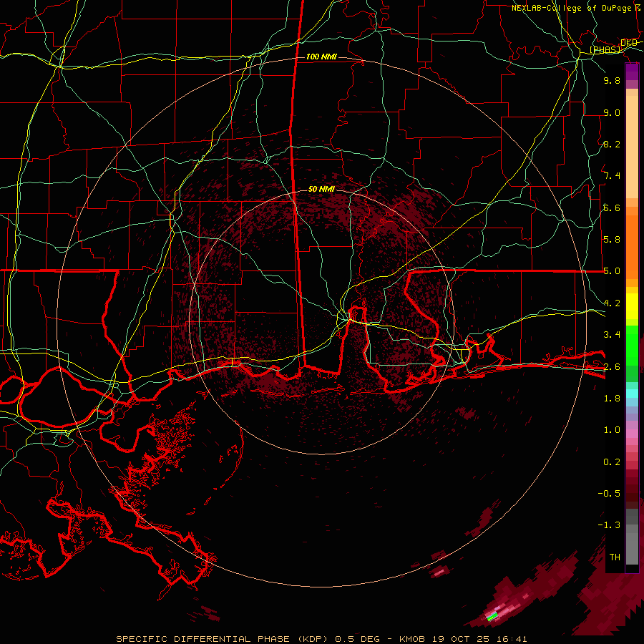Pick the orange segment of the color bar

(x=632, y=246)
